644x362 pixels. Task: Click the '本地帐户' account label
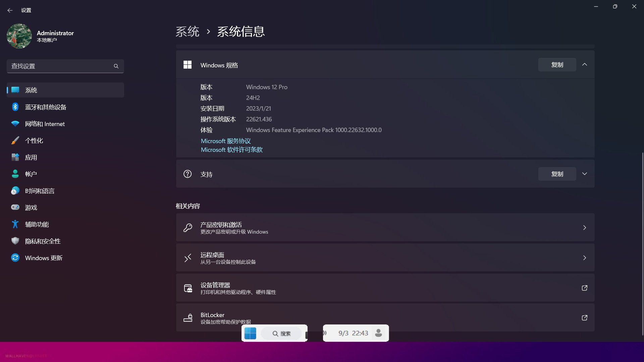pos(47,40)
